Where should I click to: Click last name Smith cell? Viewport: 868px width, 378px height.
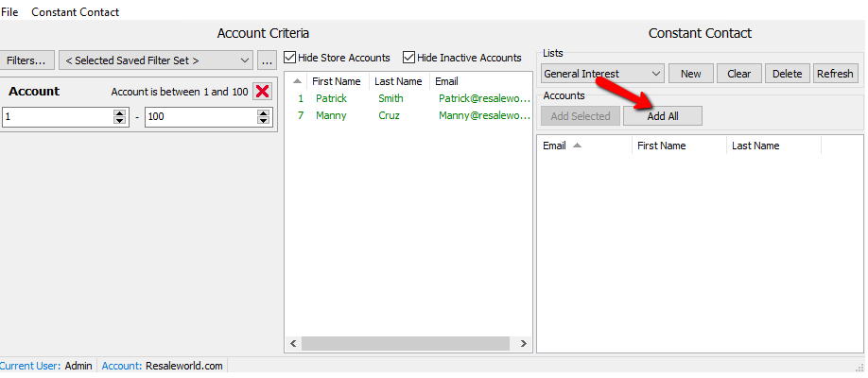(x=391, y=98)
